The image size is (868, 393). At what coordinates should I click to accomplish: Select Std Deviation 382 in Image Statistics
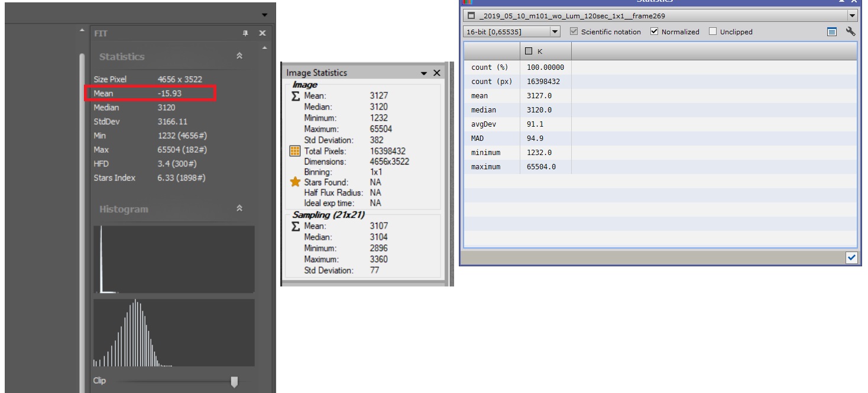point(377,140)
